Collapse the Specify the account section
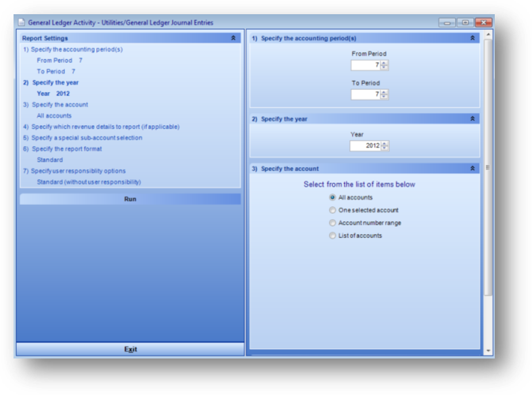532x395 pixels. (472, 168)
